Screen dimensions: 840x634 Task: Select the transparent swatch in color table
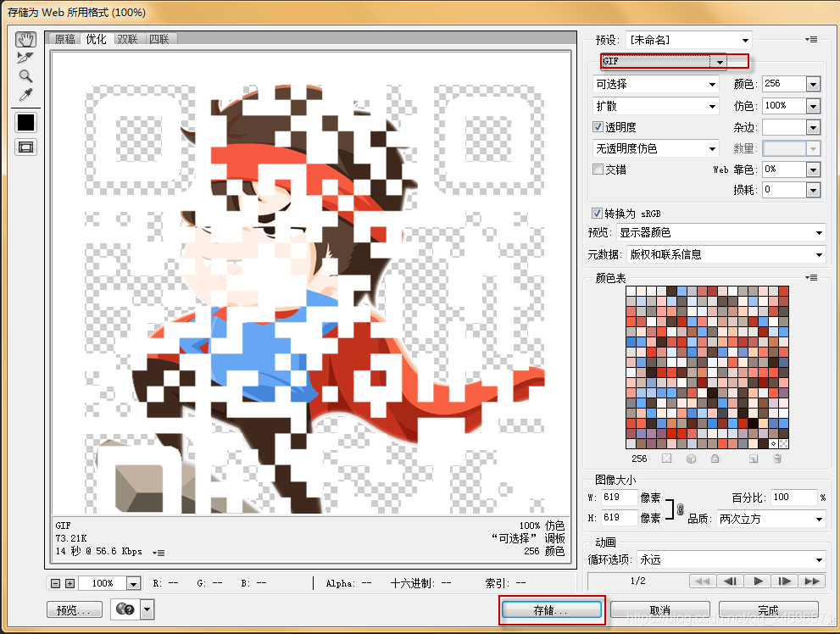(x=783, y=444)
